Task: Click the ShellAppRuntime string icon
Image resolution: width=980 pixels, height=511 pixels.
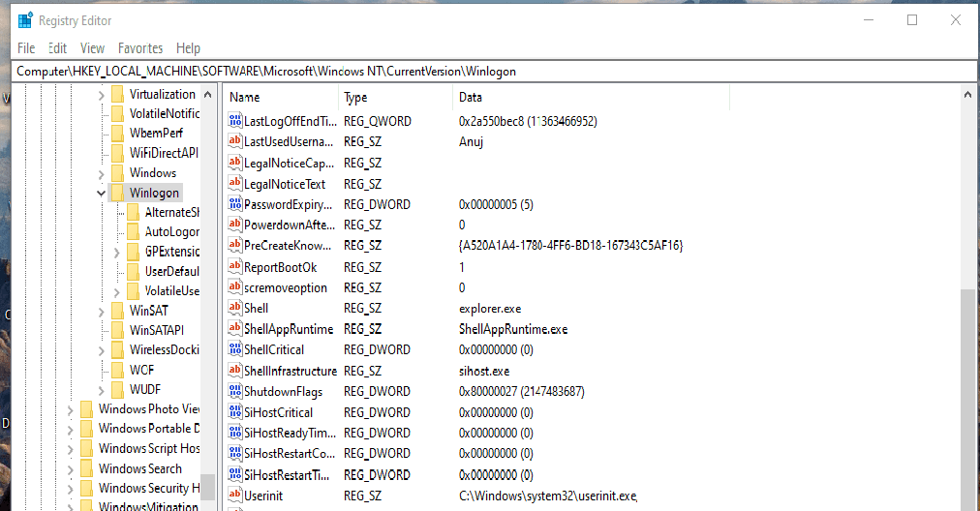Action: 235,329
